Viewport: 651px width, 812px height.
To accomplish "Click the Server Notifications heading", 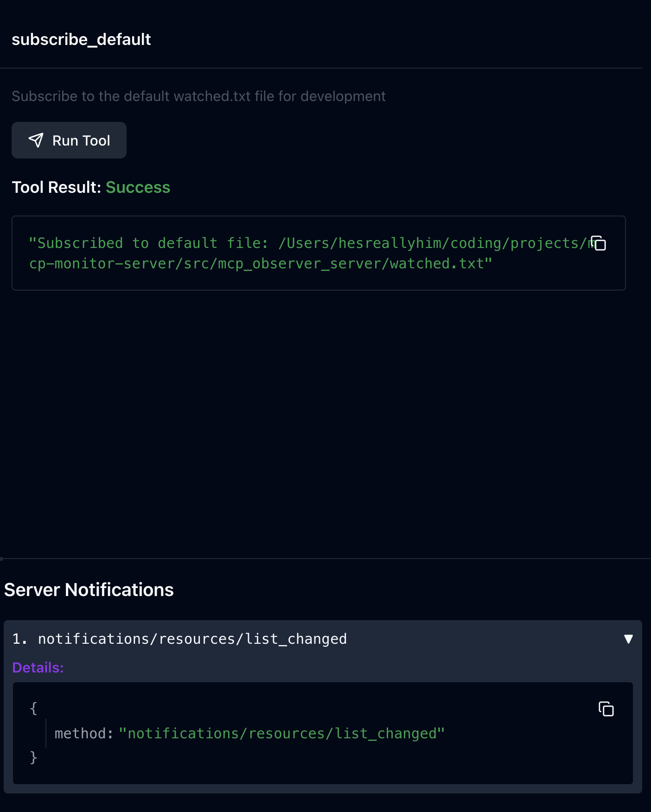I will tap(89, 590).
